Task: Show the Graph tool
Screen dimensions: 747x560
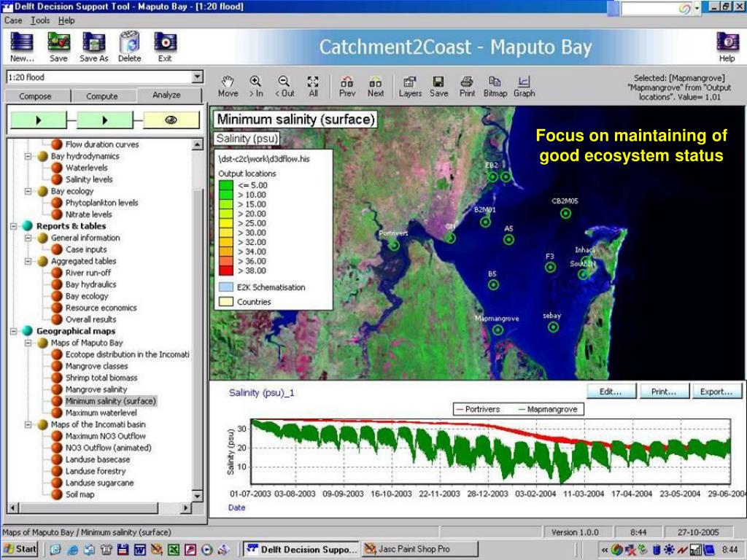Action: 524,87
